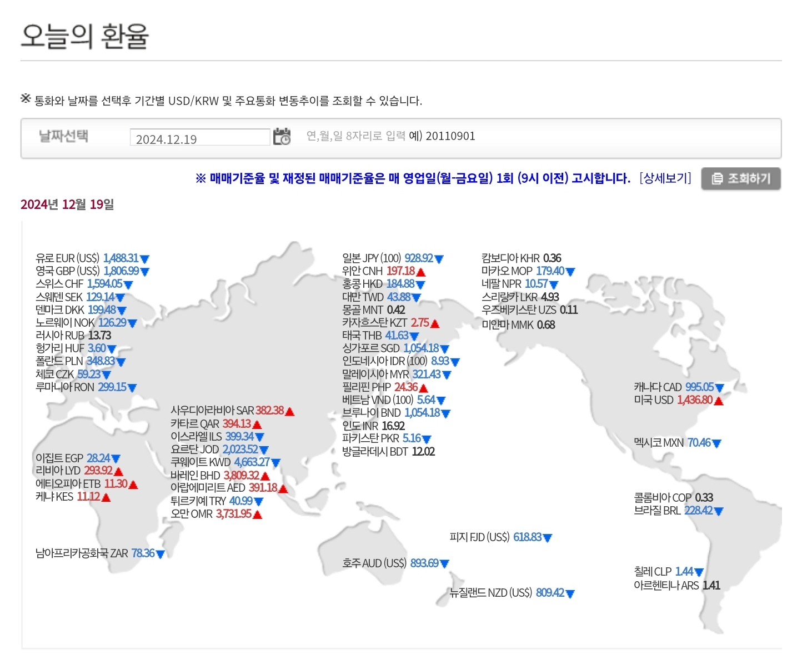The height and width of the screenshot is (664, 812).
Task: Click the 조회하기 search button
Action: pos(741,179)
